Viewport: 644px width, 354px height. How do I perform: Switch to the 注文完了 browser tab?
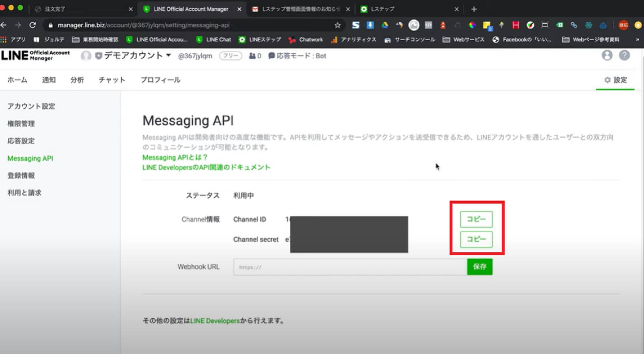pos(83,9)
